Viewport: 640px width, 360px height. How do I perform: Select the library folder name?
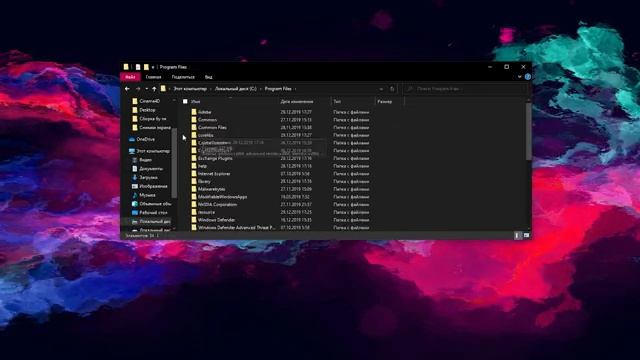coord(204,182)
